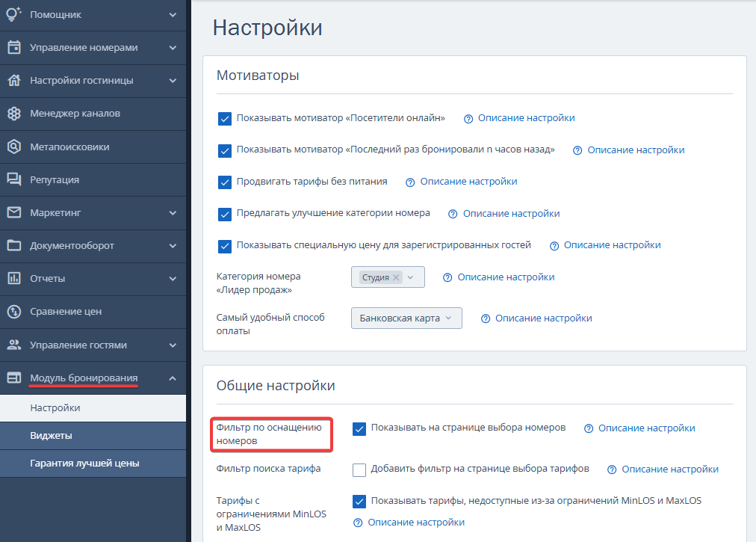Click help icon for Фильтр по оснащению номеров
This screenshot has height=542, width=756.
[x=588, y=428]
